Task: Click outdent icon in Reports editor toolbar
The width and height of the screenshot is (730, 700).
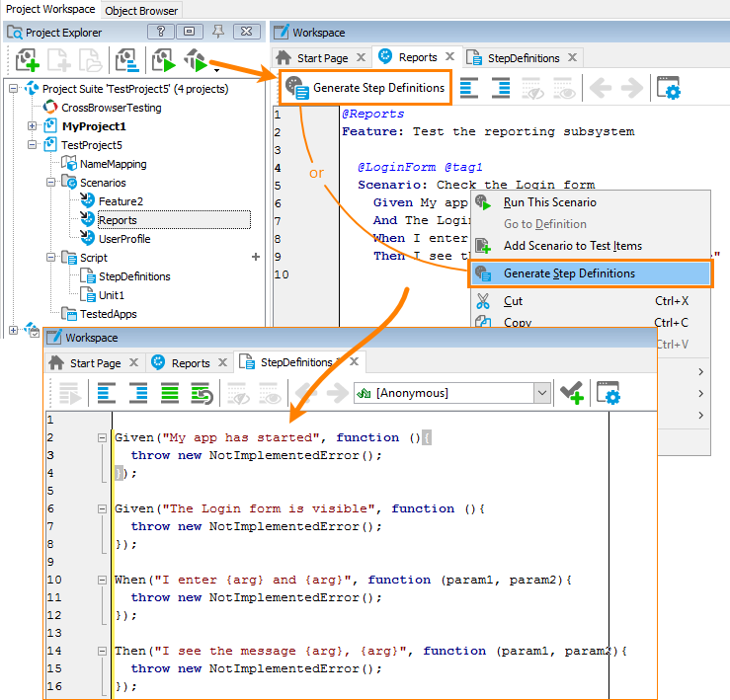Action: [469, 88]
